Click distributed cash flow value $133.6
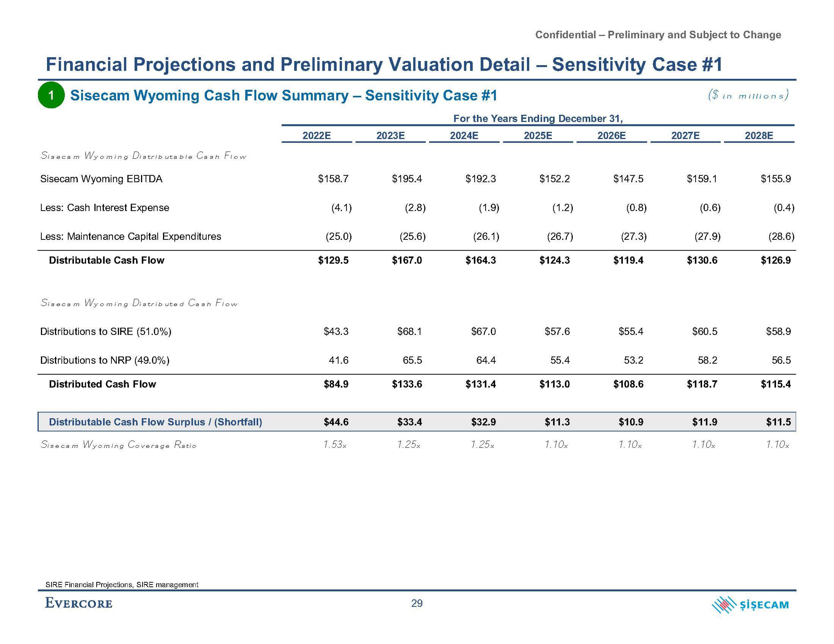The image size is (834, 644). point(407,384)
